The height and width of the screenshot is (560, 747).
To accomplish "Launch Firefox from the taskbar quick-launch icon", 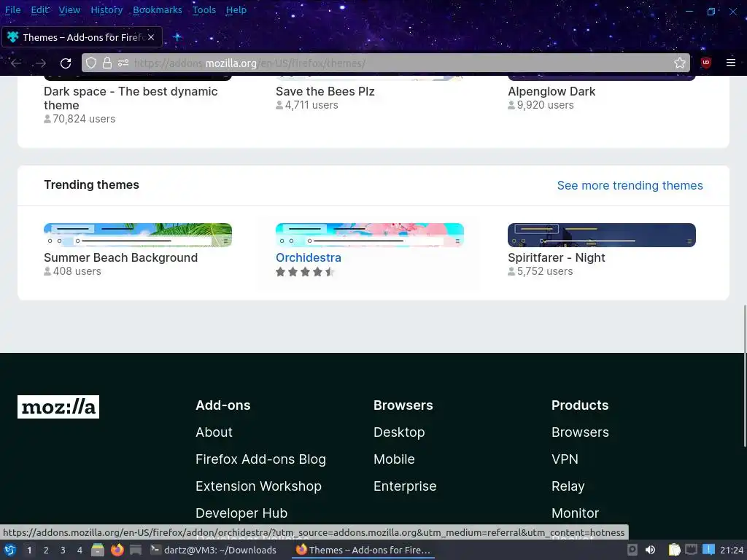I will coord(117,550).
